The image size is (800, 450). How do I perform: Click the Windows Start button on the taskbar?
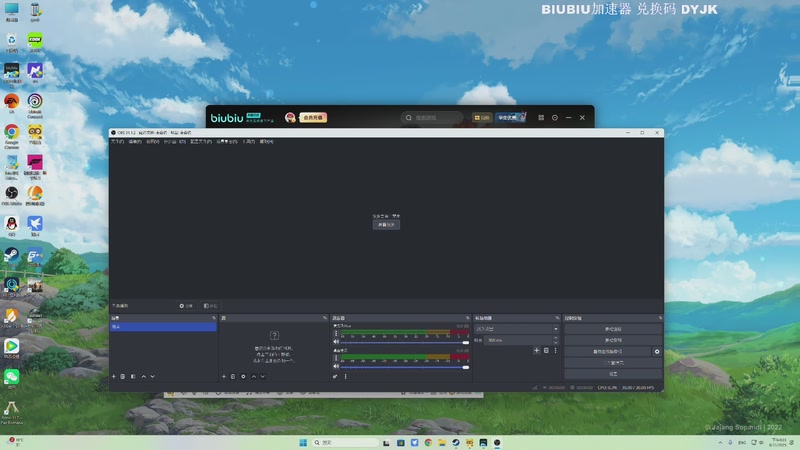tap(303, 443)
